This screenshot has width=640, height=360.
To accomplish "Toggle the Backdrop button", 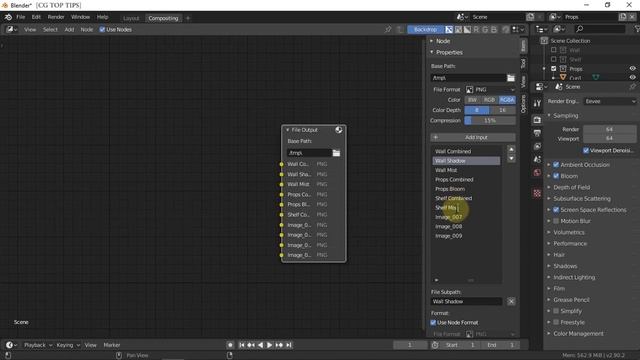I will point(425,29).
